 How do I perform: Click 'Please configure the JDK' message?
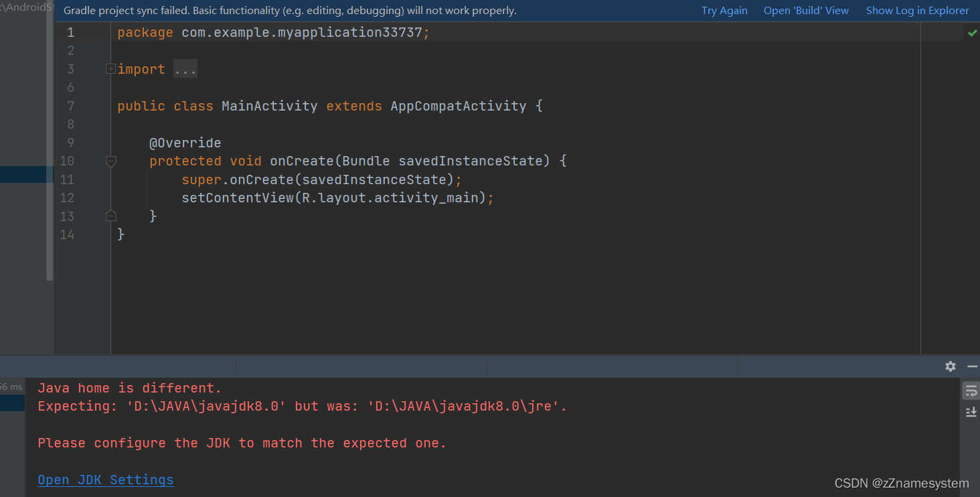[x=242, y=443]
